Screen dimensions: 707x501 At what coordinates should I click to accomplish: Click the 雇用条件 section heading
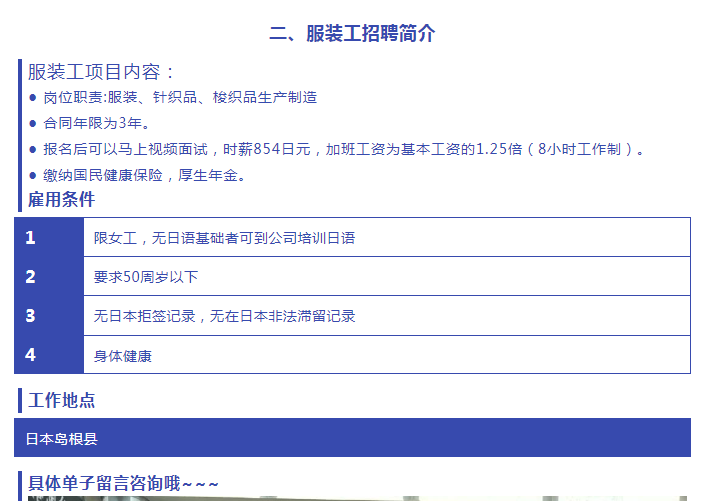pyautogui.click(x=61, y=199)
